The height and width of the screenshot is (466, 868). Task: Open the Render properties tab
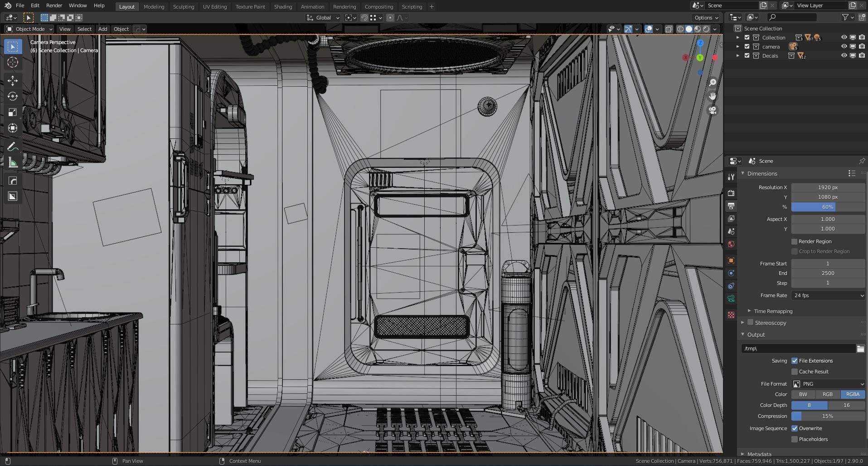coord(731,193)
